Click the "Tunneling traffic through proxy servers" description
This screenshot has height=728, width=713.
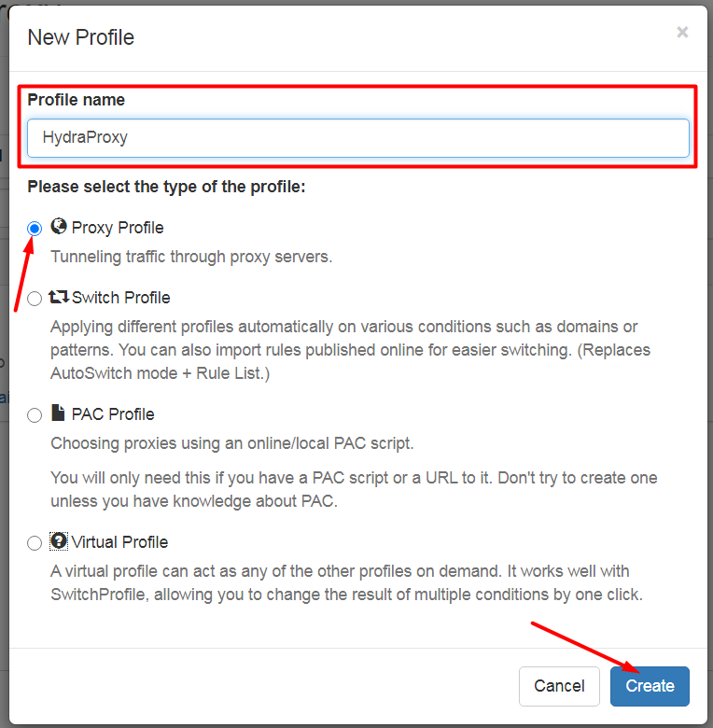191,257
